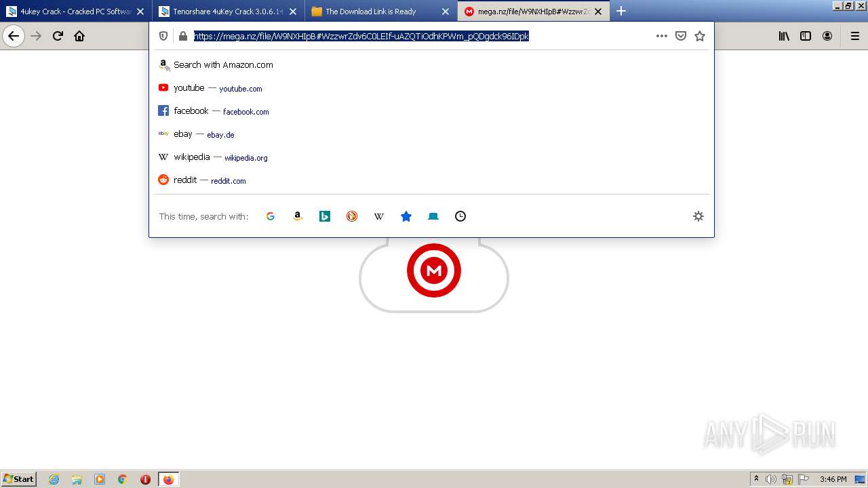The width and height of the screenshot is (868, 488).
Task: Select Firefox taskbar button
Action: 168,479
